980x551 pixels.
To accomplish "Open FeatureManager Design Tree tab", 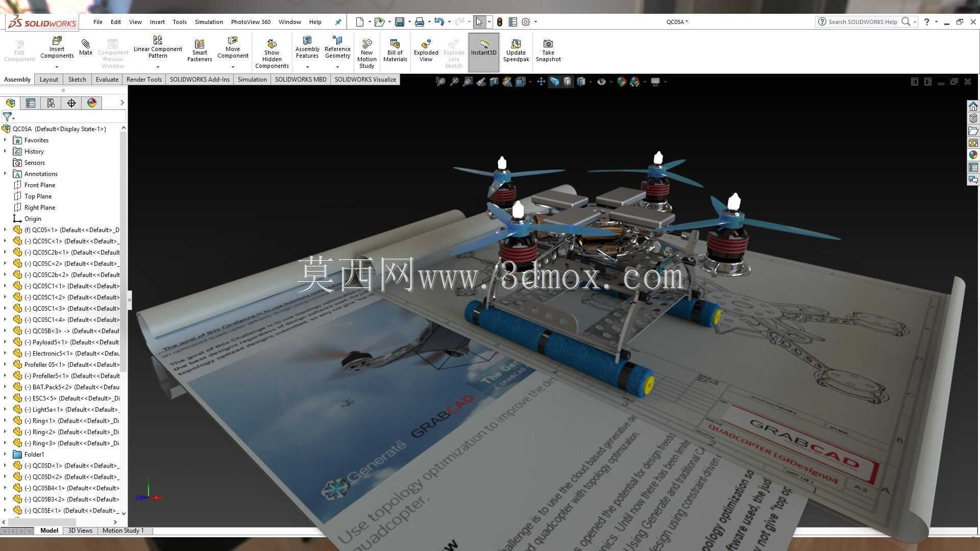I will click(x=10, y=103).
